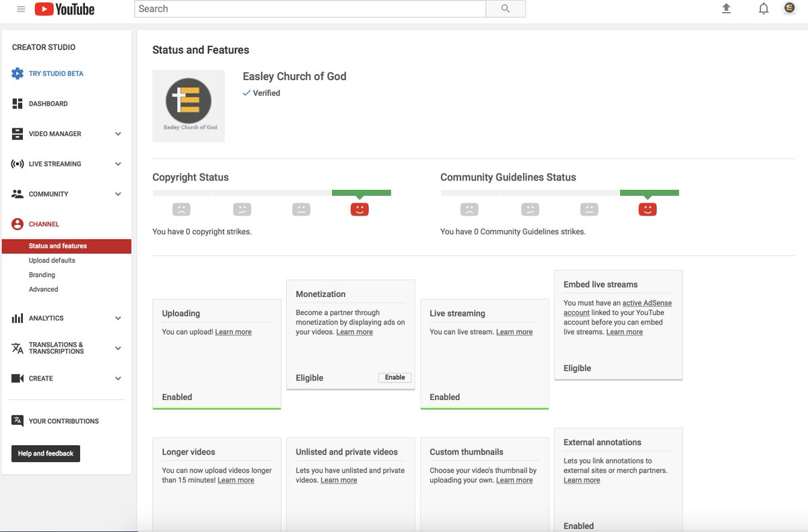Expand the Community section
808x532 pixels.
[118, 194]
